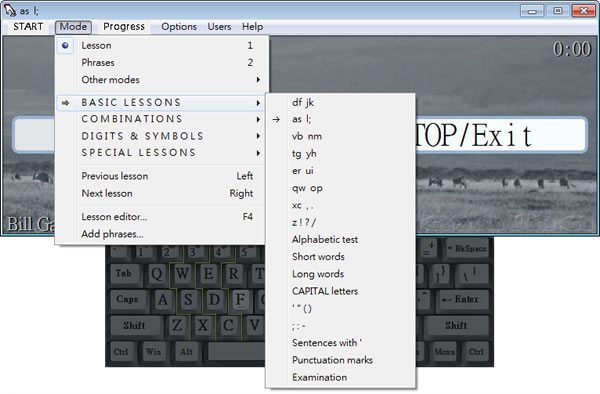Screen dimensions: 600x394
Task: Click the Z key on the virtual keyboard
Action: [177, 326]
